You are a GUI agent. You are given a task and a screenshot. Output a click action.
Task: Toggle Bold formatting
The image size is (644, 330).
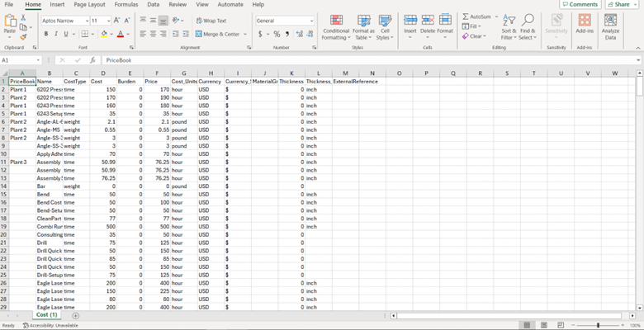(45, 34)
